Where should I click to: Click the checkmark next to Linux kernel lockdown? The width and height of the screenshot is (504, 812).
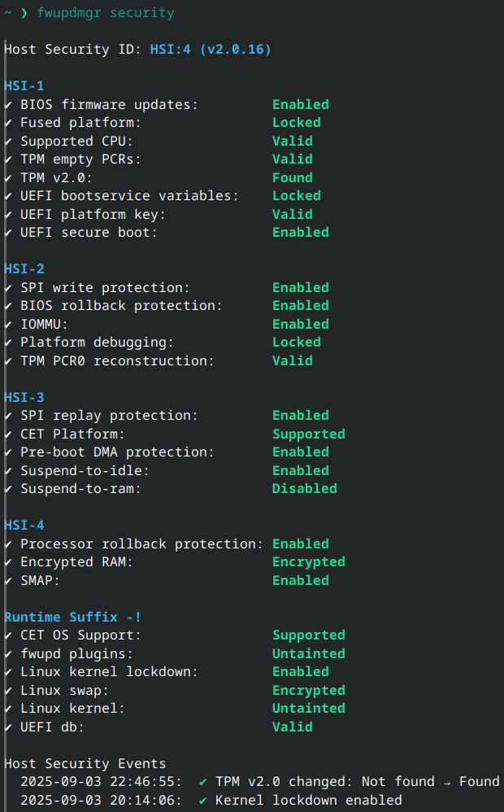tap(8, 672)
